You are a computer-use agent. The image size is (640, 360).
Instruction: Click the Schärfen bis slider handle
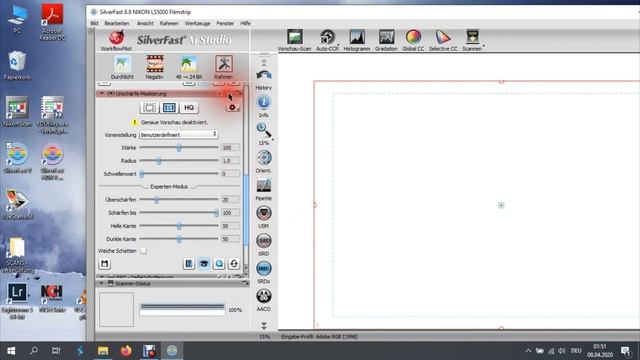[216, 213]
